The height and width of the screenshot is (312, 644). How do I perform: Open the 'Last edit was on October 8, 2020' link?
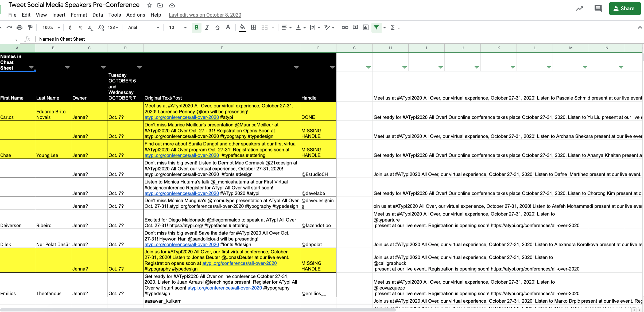coord(205,15)
